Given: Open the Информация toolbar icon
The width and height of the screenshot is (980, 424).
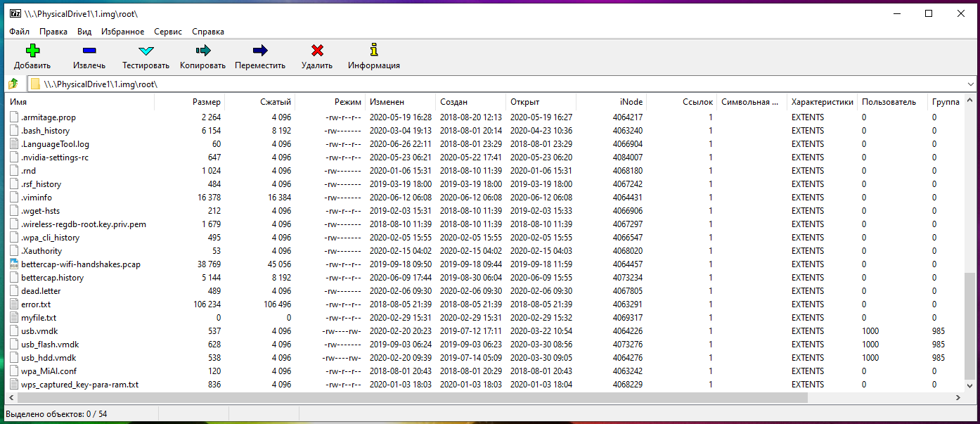Looking at the screenshot, I should pyautogui.click(x=374, y=51).
